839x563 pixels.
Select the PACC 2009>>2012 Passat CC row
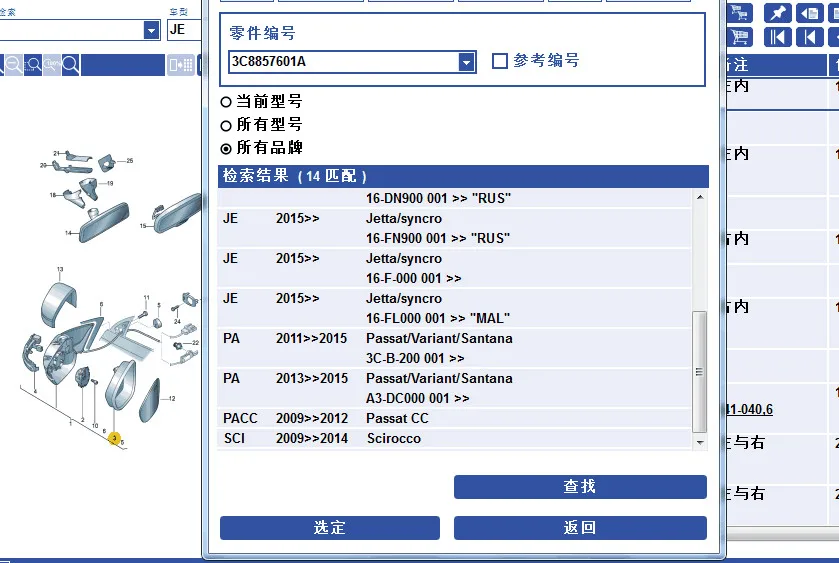click(455, 418)
